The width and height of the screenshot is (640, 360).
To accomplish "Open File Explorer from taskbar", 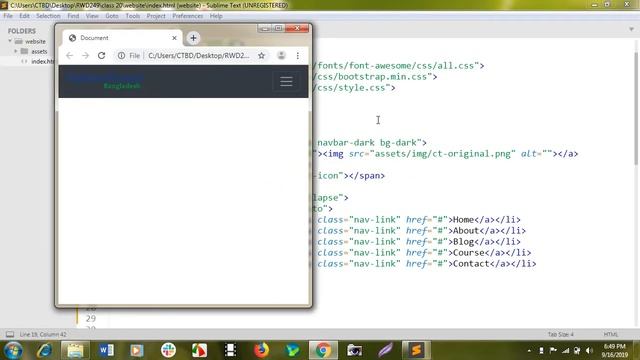I will point(75,350).
